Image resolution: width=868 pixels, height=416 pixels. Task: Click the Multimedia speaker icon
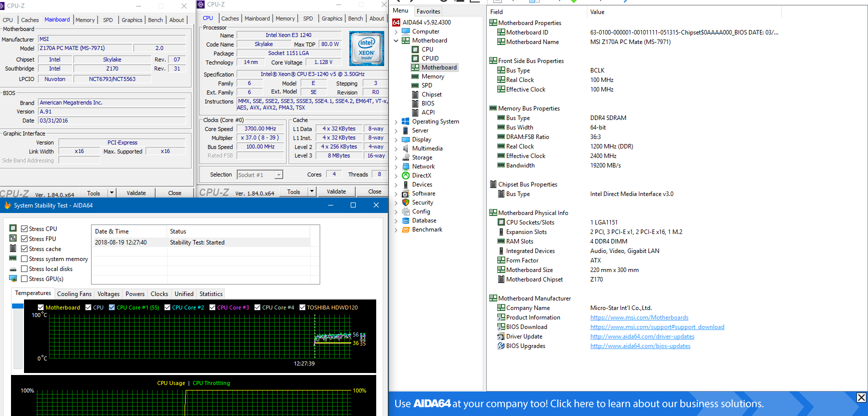(406, 148)
